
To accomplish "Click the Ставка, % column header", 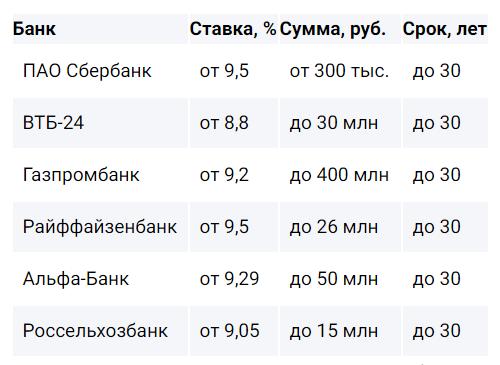I will point(234,29).
